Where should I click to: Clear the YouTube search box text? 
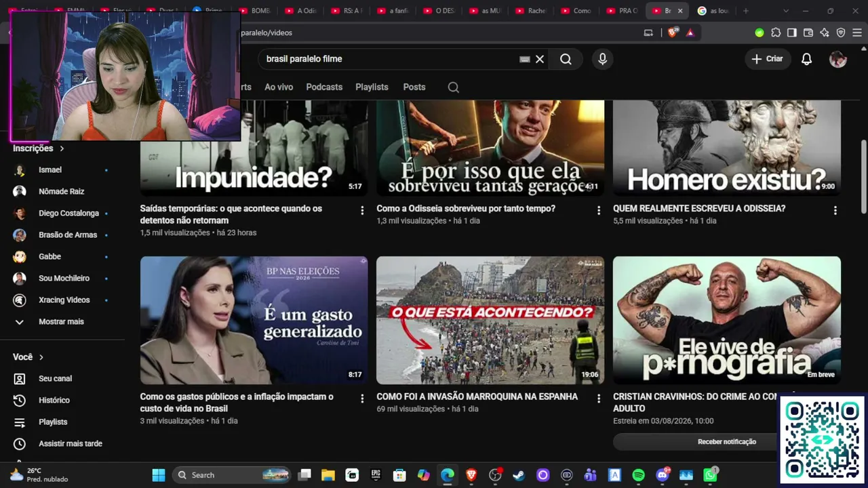click(540, 59)
